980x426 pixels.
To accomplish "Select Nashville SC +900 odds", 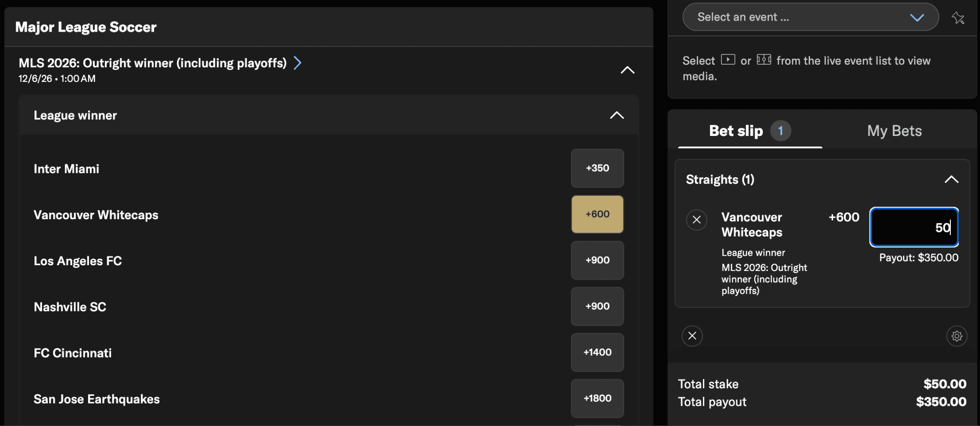I will click(x=597, y=306).
